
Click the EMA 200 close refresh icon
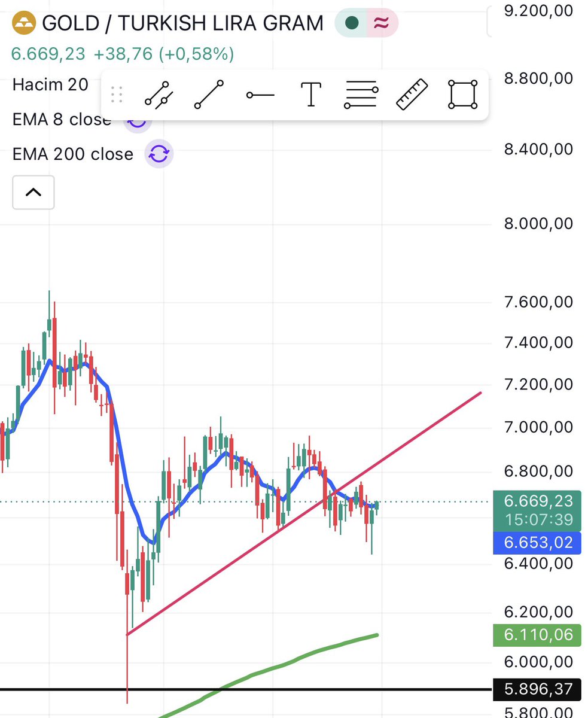click(x=159, y=154)
